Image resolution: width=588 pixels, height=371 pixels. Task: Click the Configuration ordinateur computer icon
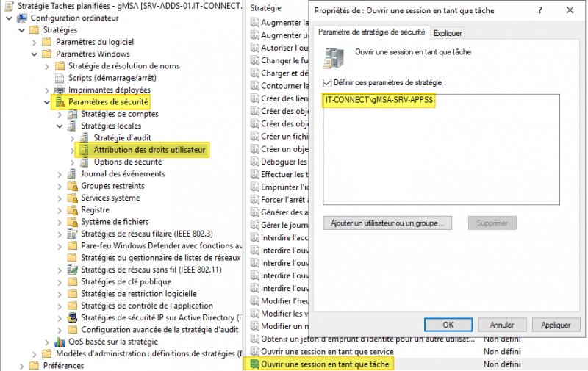point(22,18)
